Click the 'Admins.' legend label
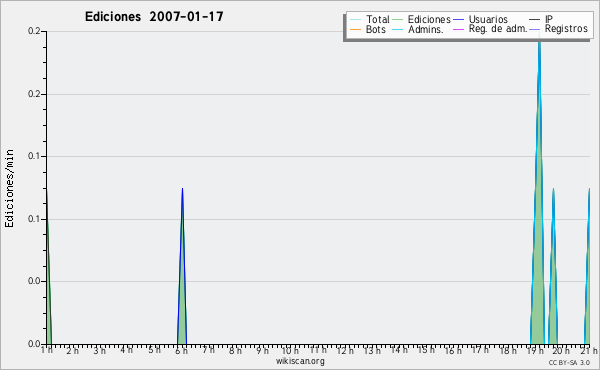 [426, 29]
